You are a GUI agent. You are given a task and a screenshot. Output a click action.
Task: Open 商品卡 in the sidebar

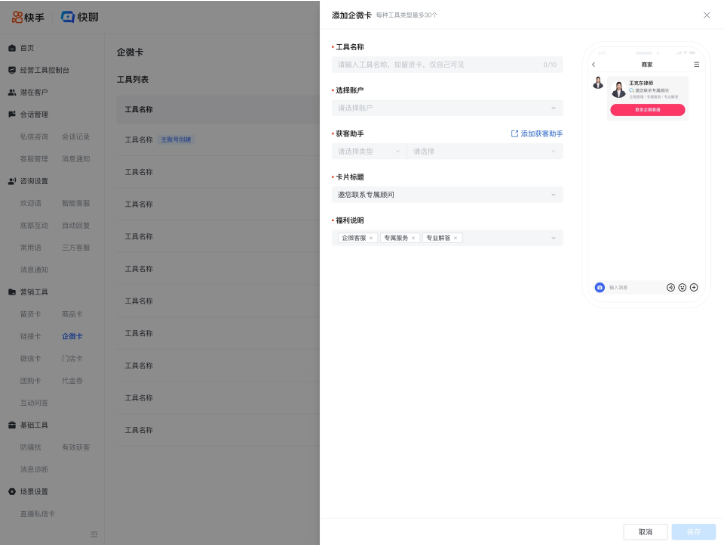pyautogui.click(x=72, y=314)
